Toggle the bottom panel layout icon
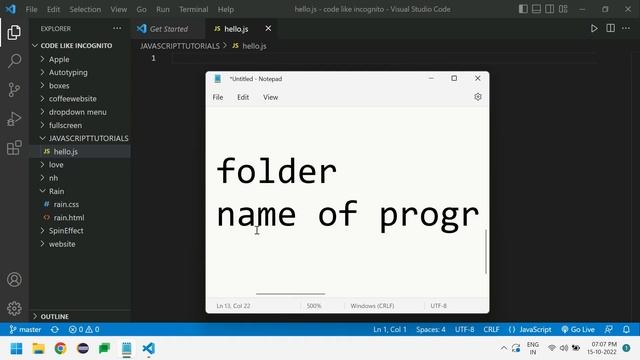The image size is (640, 360). click(x=536, y=9)
